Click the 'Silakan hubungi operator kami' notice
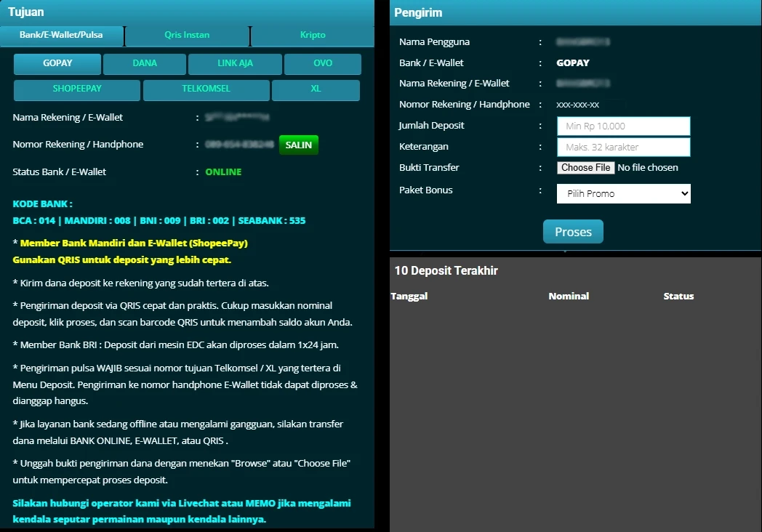Screen dimensions: 762x532 click(182, 511)
